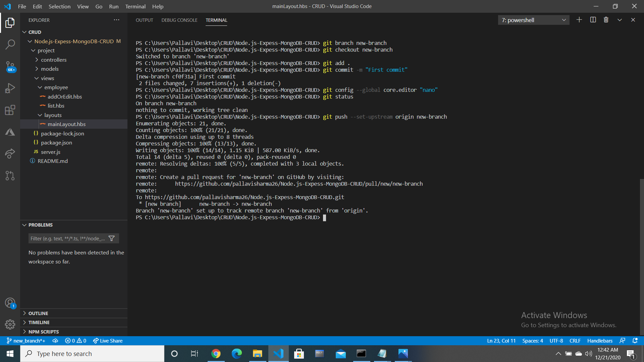Viewport: 644px width, 362px height.
Task: Open File Explorer from taskbar
Action: 257,354
